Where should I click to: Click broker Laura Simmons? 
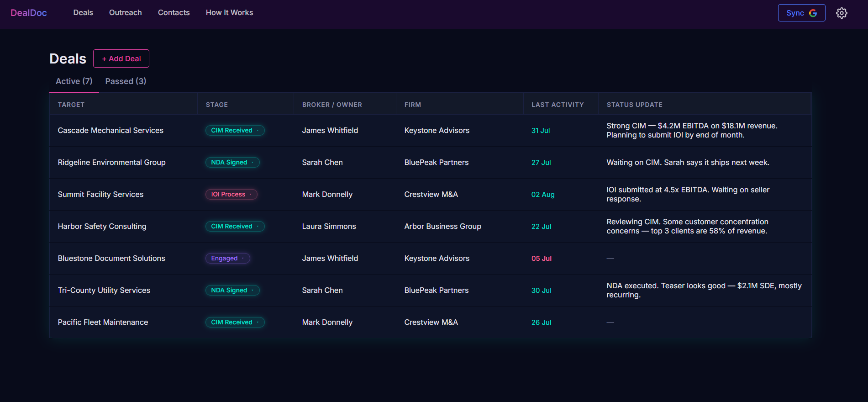click(329, 226)
